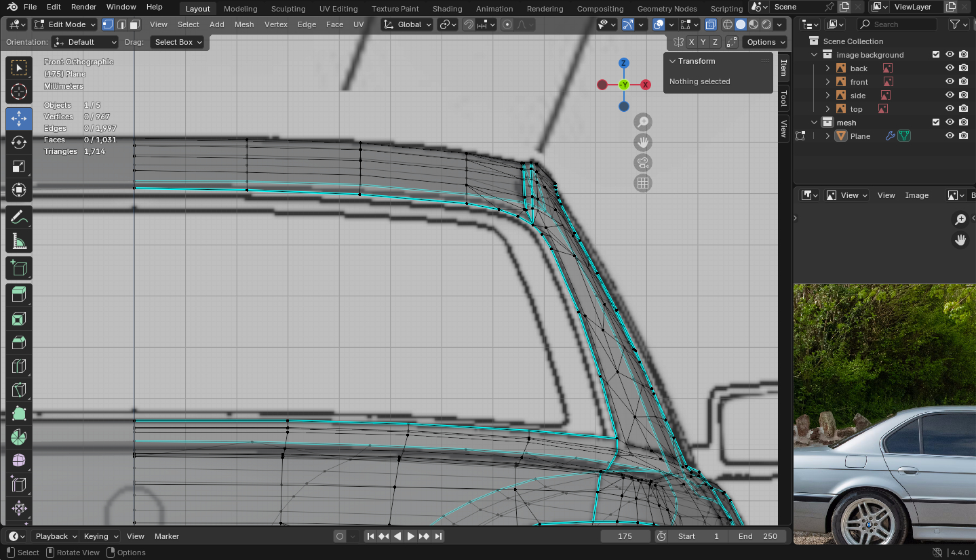Image resolution: width=976 pixels, height=560 pixels.
Task: Open the Mesh menu
Action: tap(244, 24)
